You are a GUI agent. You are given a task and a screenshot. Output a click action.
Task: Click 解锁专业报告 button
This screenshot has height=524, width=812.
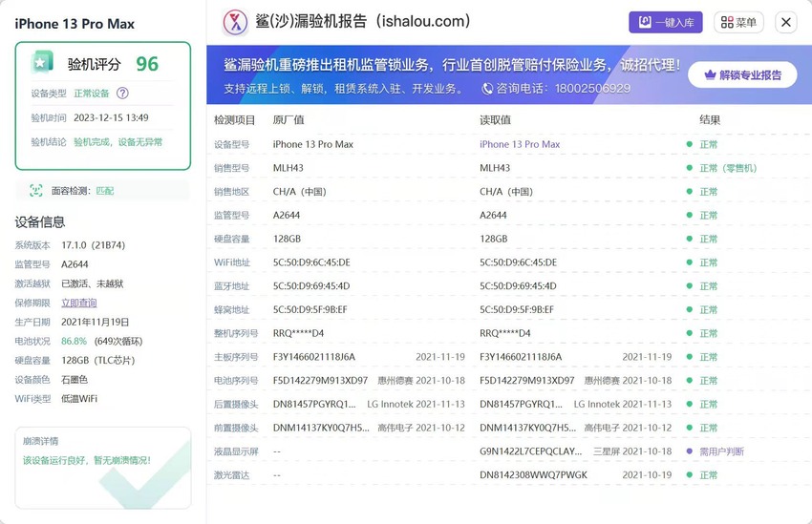coord(742,75)
